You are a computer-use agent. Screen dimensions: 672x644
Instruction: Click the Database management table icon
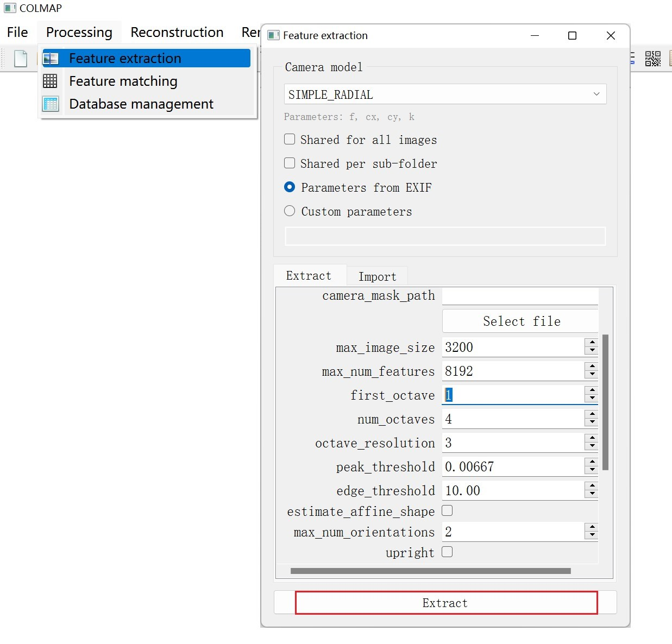tap(51, 104)
